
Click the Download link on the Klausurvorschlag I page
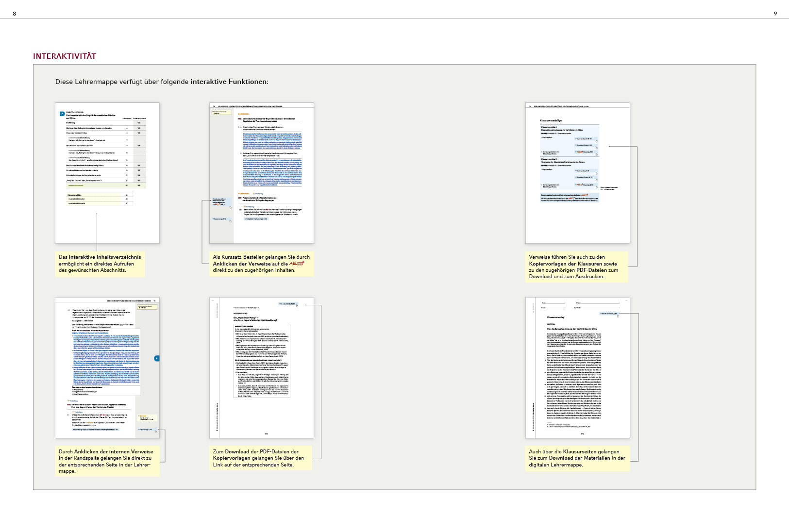pyautogui.click(x=609, y=314)
